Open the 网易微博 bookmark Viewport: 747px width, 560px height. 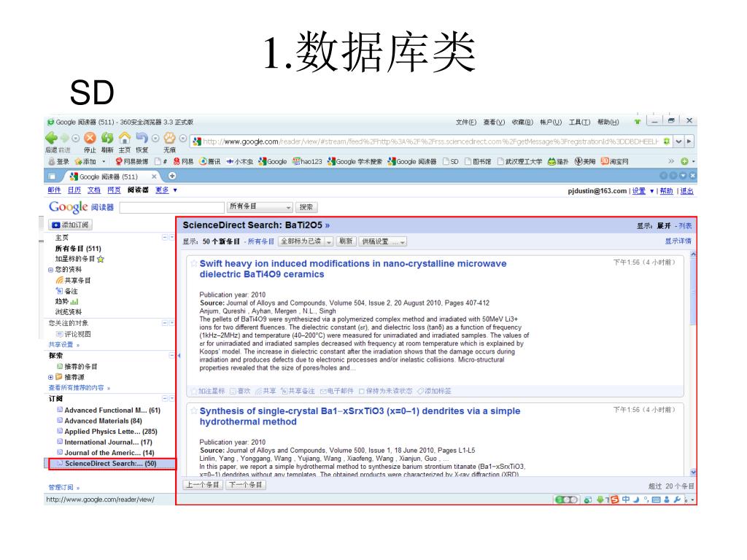coord(132,161)
